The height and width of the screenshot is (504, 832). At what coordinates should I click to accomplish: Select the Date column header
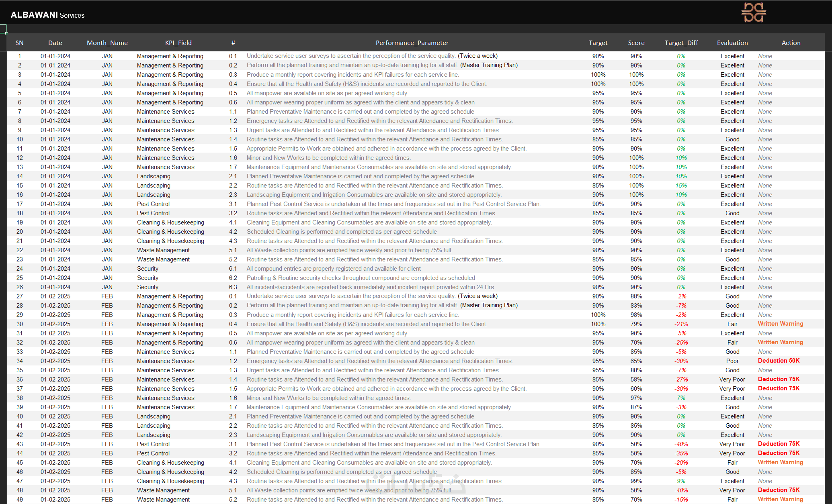(x=55, y=43)
